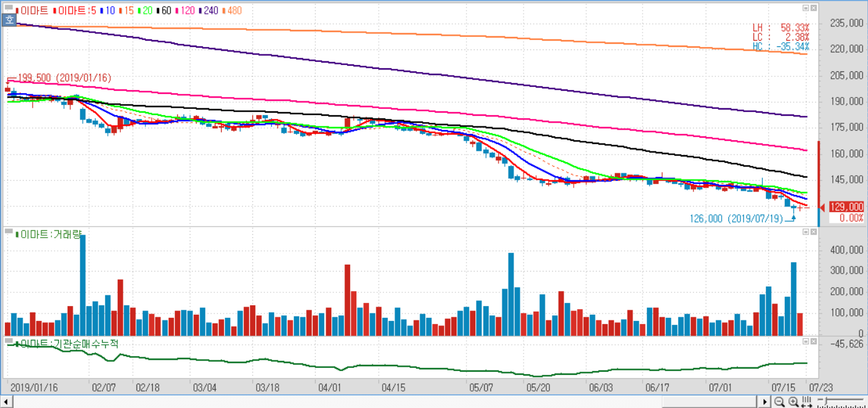This screenshot has width=868, height=408.
Task: Click the LC 2.38% statistic
Action: point(780,38)
